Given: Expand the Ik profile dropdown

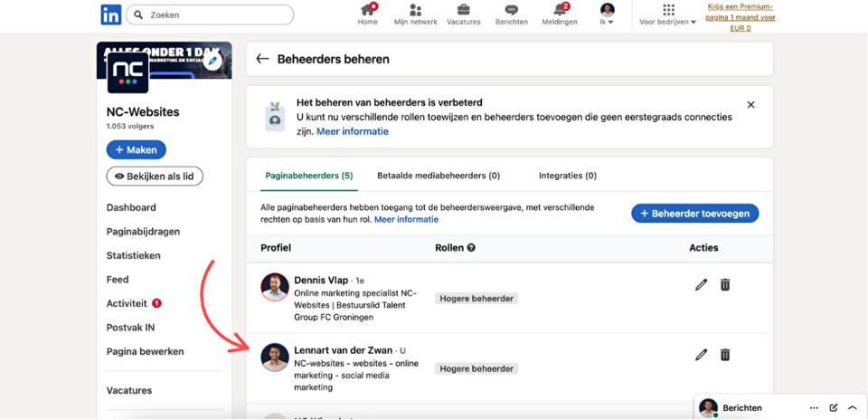Looking at the screenshot, I should click(608, 15).
